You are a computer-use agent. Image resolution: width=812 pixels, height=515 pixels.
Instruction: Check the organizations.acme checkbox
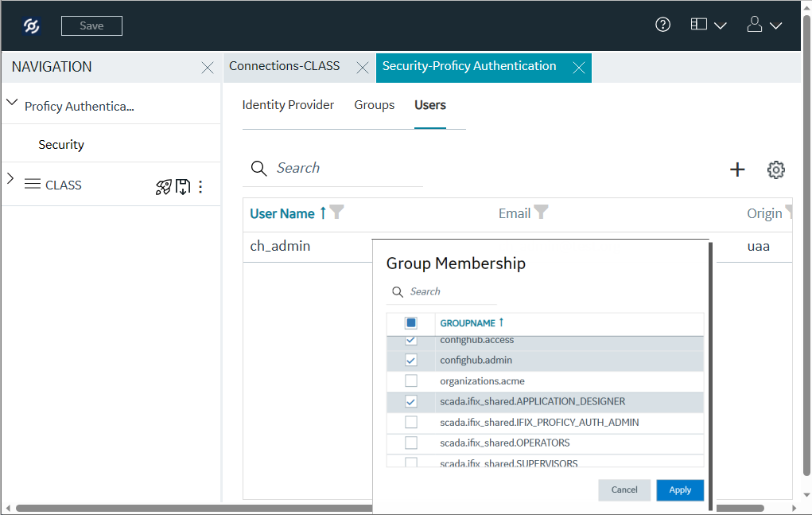(410, 380)
